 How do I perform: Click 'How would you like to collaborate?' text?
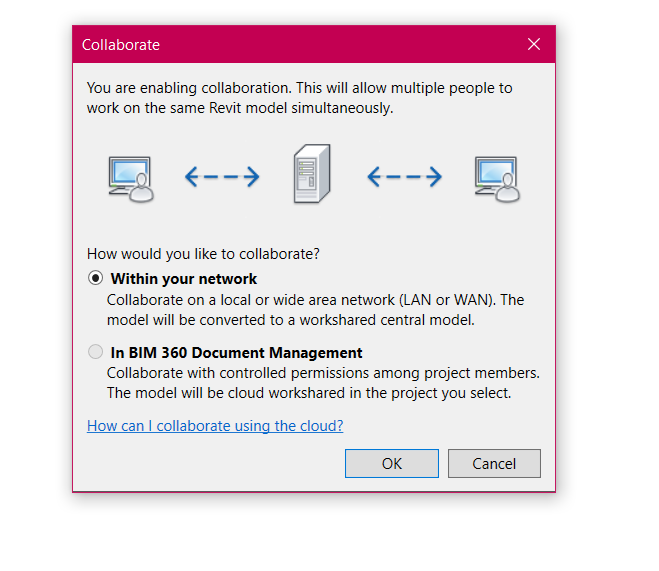point(203,254)
